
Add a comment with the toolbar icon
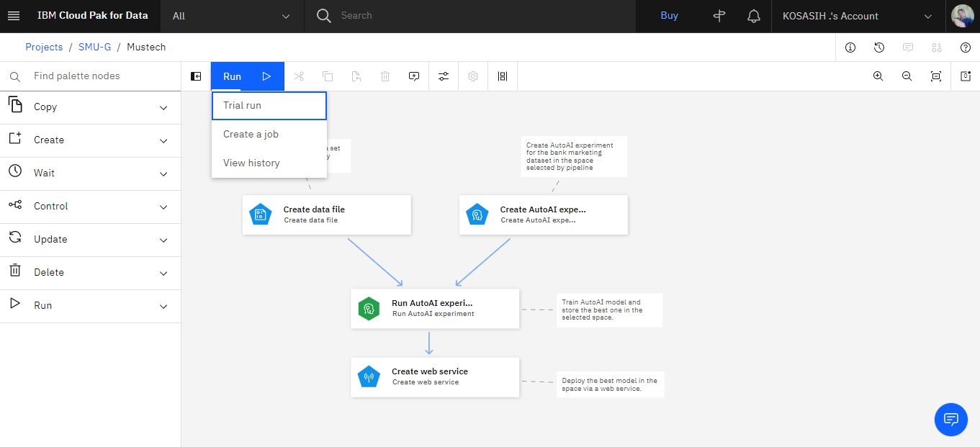(414, 76)
